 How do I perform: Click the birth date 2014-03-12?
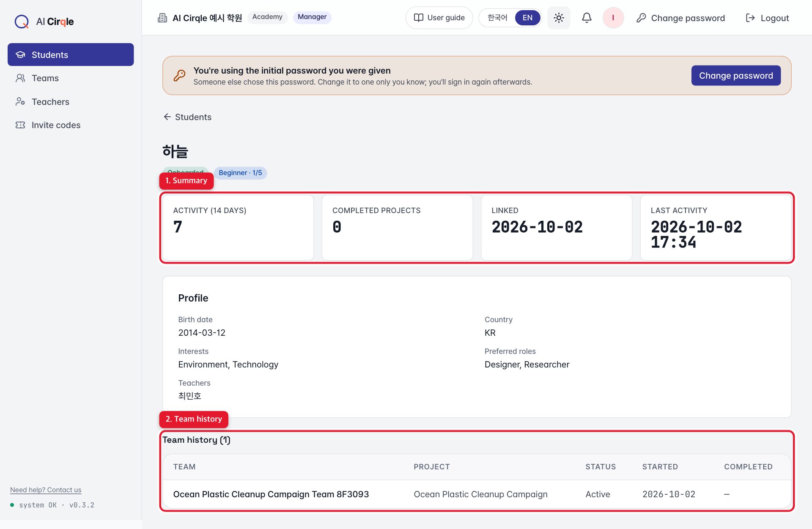[x=202, y=333]
